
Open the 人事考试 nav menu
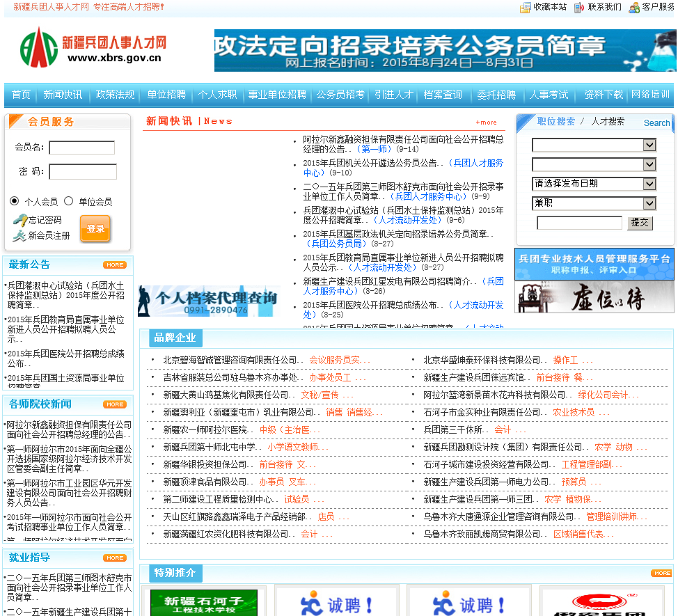coord(549,95)
